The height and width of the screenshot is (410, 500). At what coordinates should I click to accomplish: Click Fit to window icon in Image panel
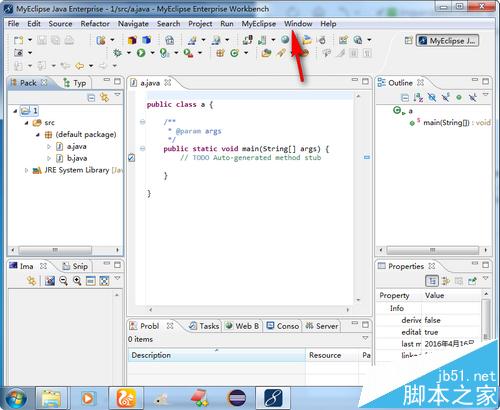[x=104, y=281]
